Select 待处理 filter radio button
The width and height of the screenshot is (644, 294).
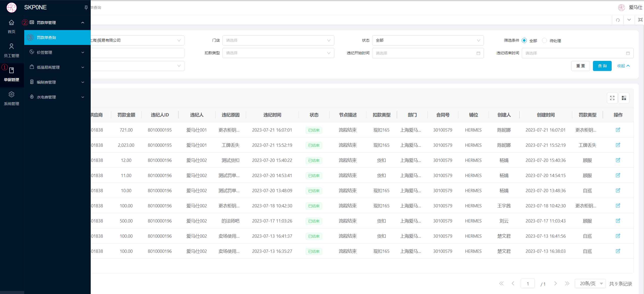point(544,40)
